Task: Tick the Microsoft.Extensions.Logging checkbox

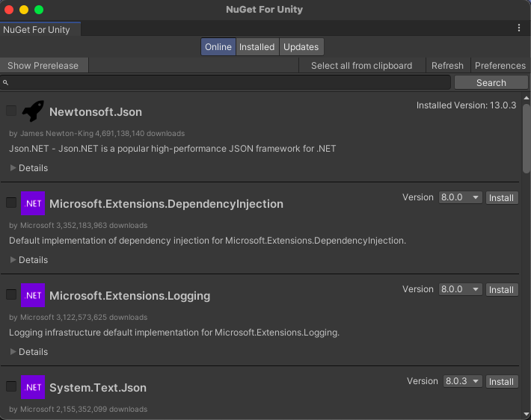Action: (11, 294)
